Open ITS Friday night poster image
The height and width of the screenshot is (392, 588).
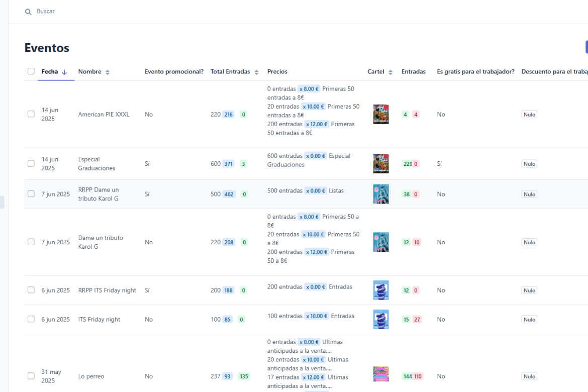(381, 319)
